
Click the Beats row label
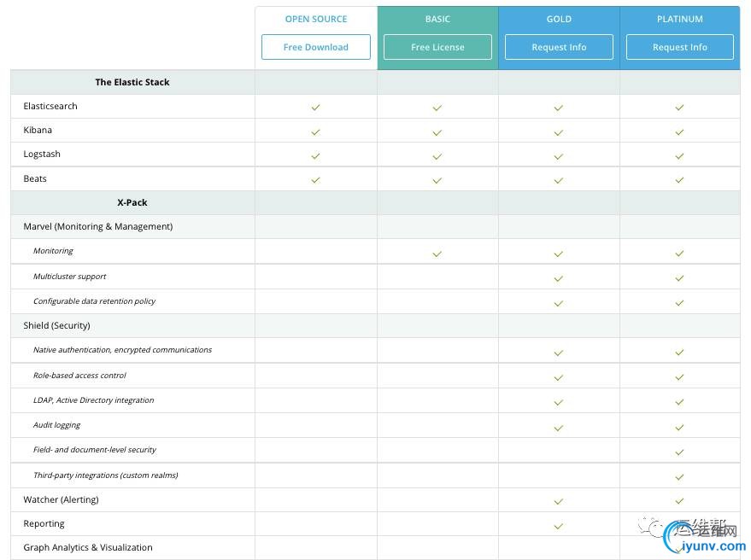35,178
